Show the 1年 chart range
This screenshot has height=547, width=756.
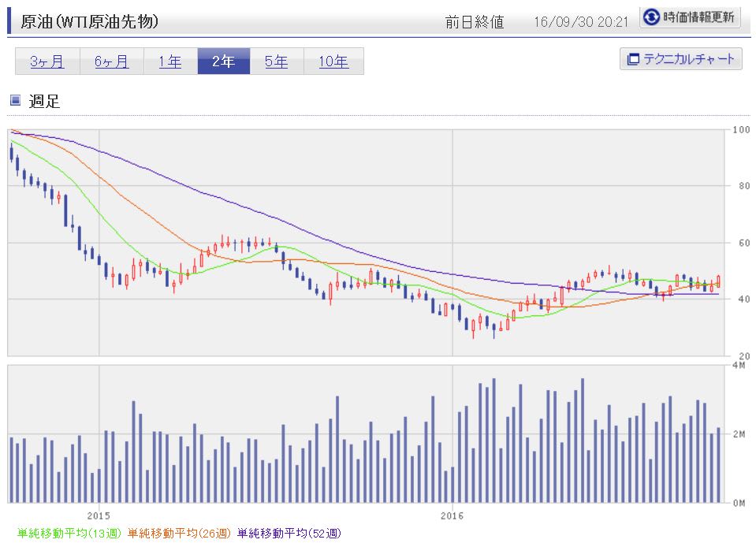coord(171,61)
